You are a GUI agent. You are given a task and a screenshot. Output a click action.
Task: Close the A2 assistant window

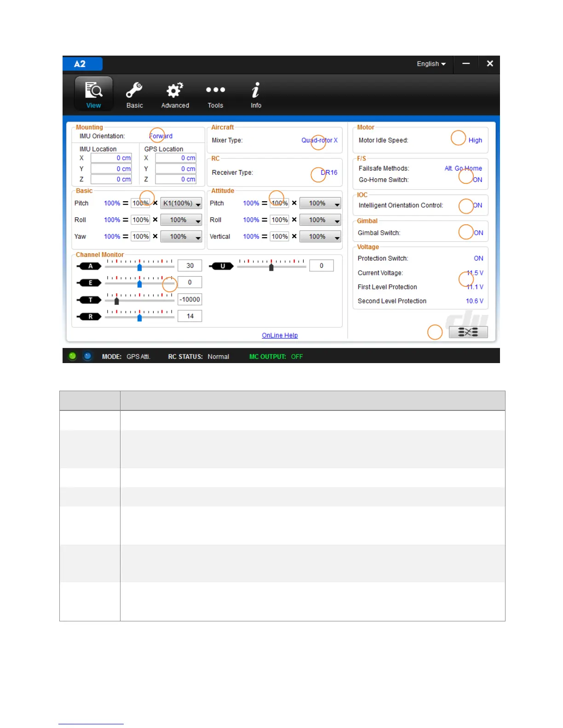pos(490,64)
